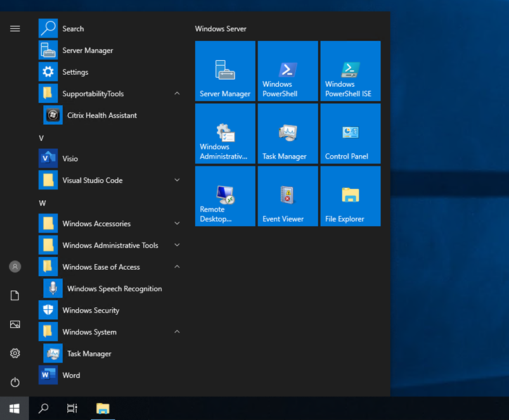Open the user account icon
This screenshot has width=509, height=420.
pos(15,267)
